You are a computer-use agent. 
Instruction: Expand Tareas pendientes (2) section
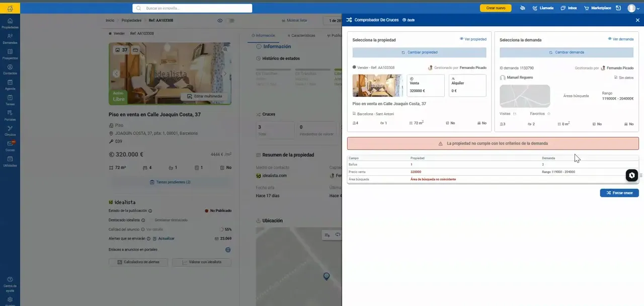(x=170, y=182)
